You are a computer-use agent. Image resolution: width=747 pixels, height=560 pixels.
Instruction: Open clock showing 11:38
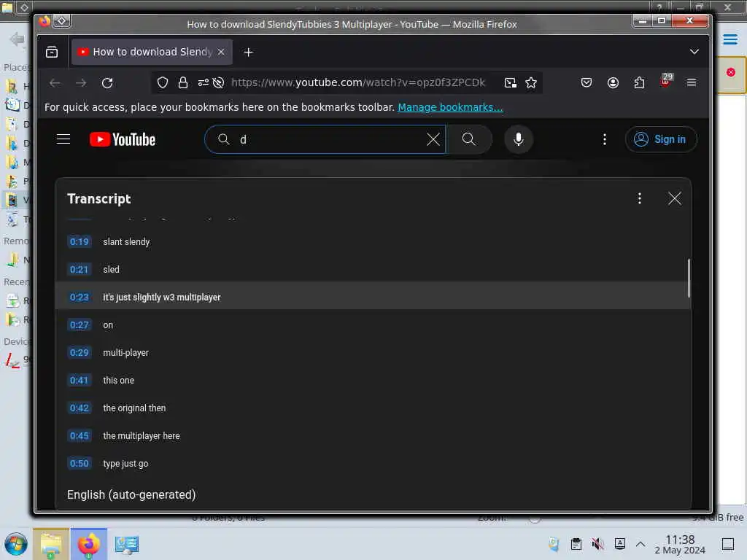[680, 544]
